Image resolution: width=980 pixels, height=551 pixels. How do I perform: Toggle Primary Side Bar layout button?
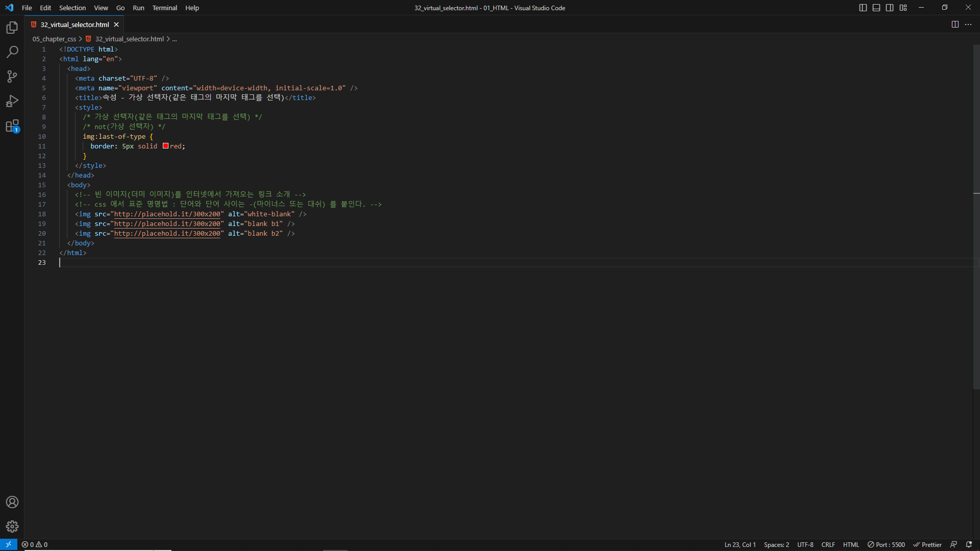click(863, 8)
